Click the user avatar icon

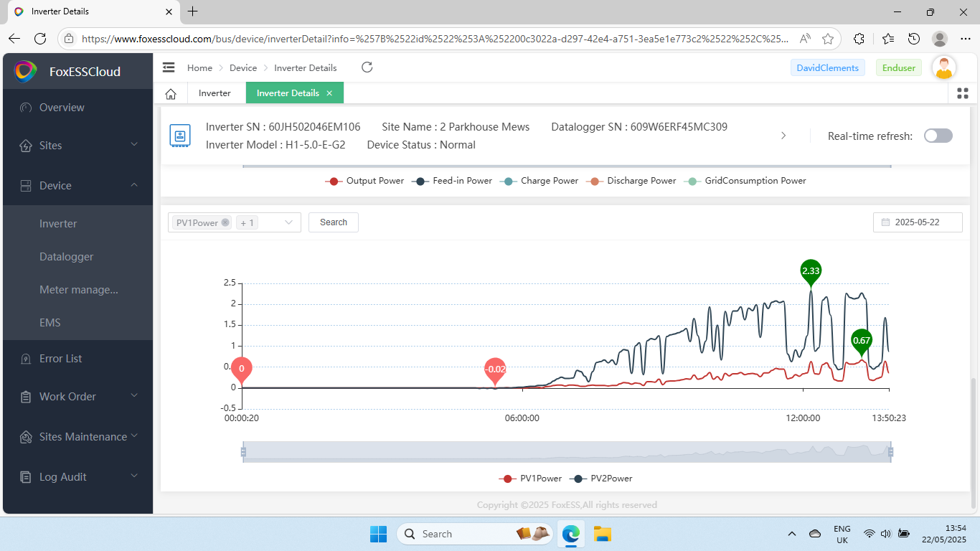pyautogui.click(x=944, y=68)
